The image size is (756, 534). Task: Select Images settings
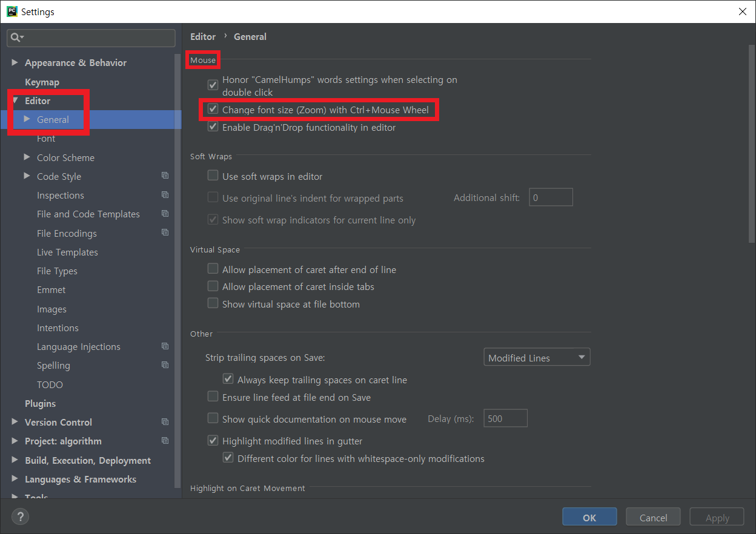coord(51,309)
